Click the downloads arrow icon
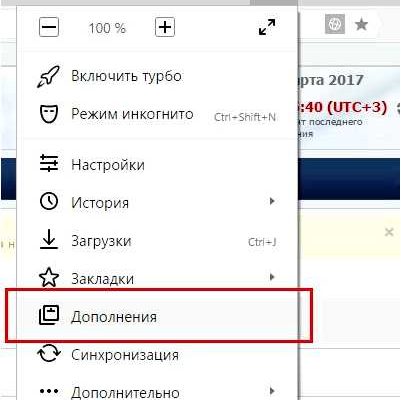 pyautogui.click(x=49, y=239)
